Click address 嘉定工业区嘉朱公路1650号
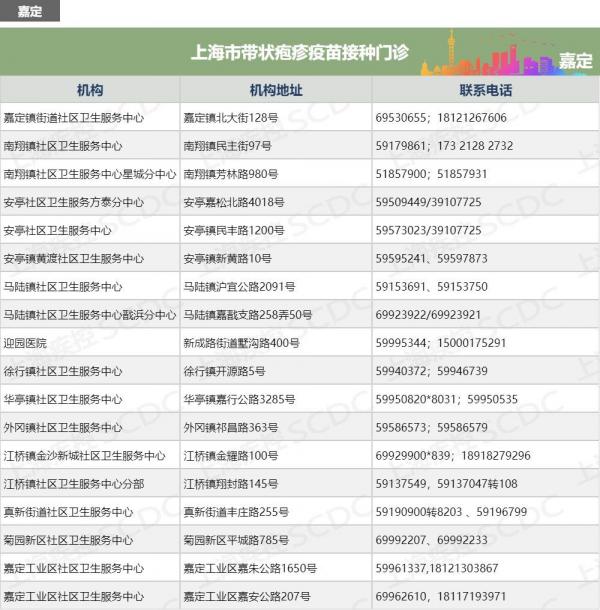The width and height of the screenshot is (600, 610). click(x=250, y=568)
